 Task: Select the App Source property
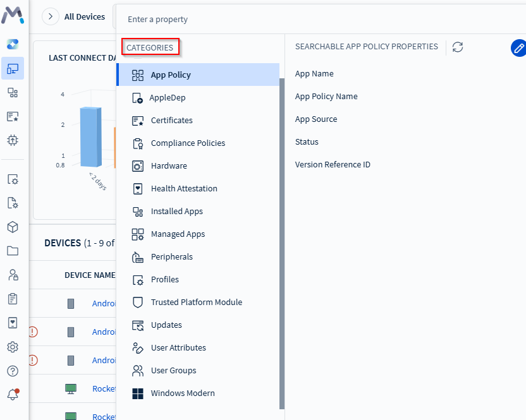click(x=316, y=119)
